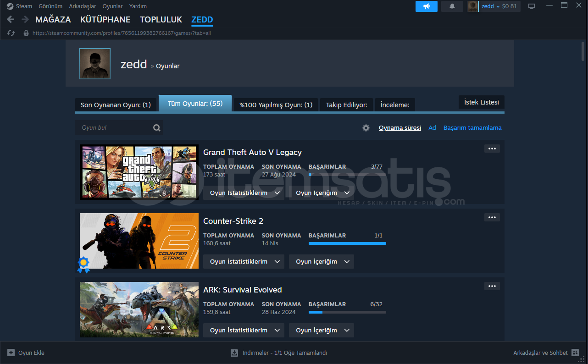This screenshot has height=364, width=588.
Task: Open the ARK: Survival Evolved title link
Action: click(243, 290)
